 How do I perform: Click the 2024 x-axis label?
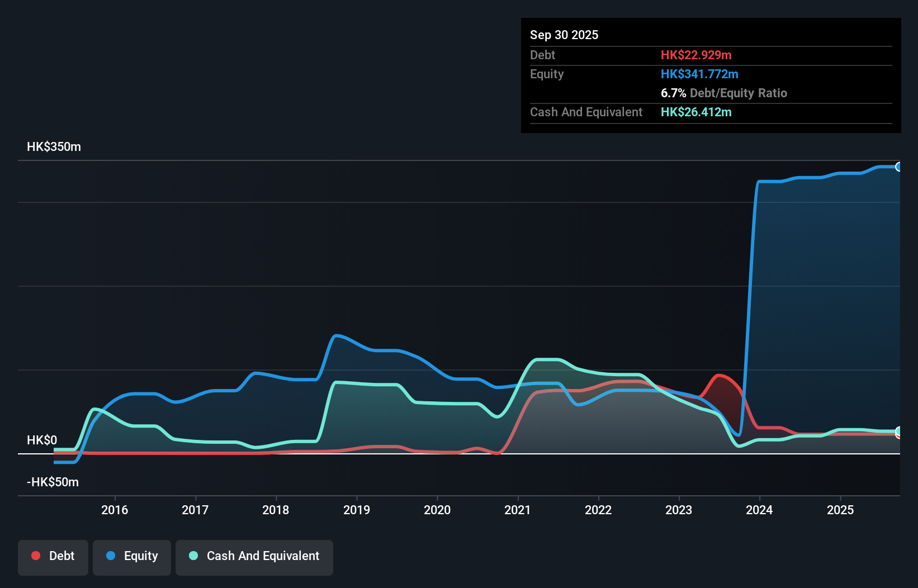759,510
